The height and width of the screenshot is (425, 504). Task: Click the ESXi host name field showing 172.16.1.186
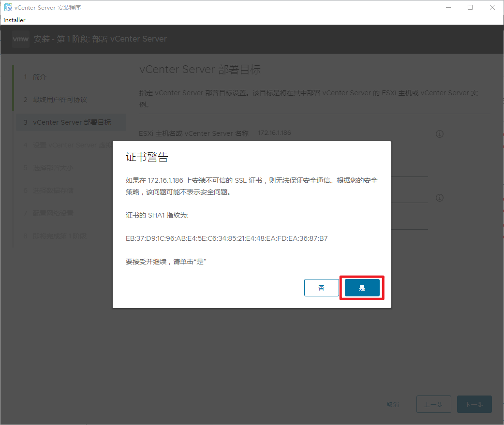(x=341, y=133)
